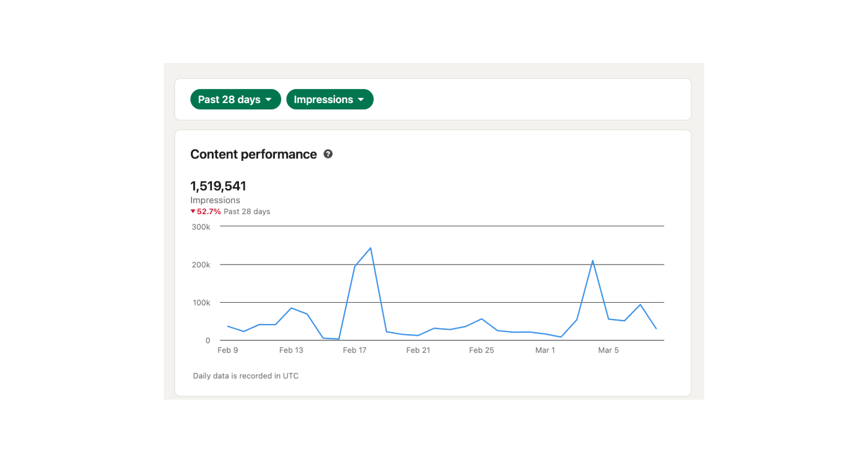Screen dimensions: 868x463
Task: Click the 100k y-axis label
Action: click(201, 303)
